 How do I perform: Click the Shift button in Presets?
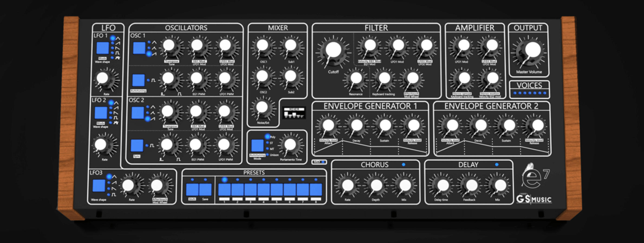pyautogui.click(x=192, y=189)
